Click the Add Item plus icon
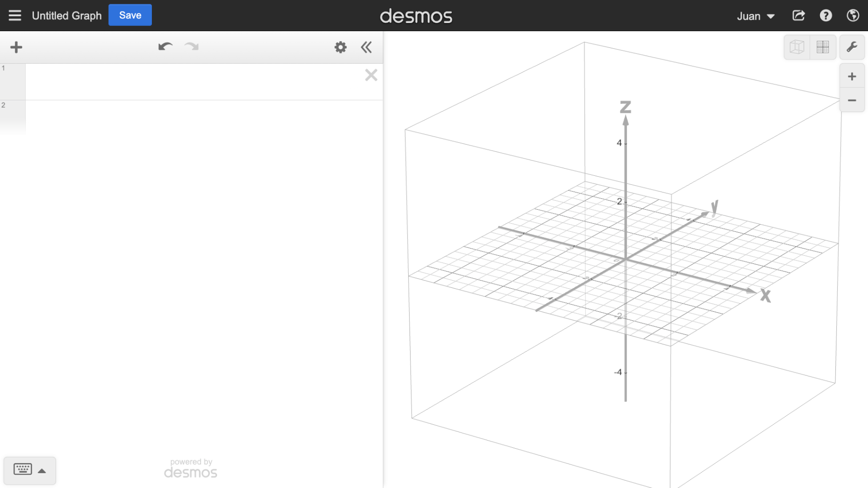 point(16,47)
